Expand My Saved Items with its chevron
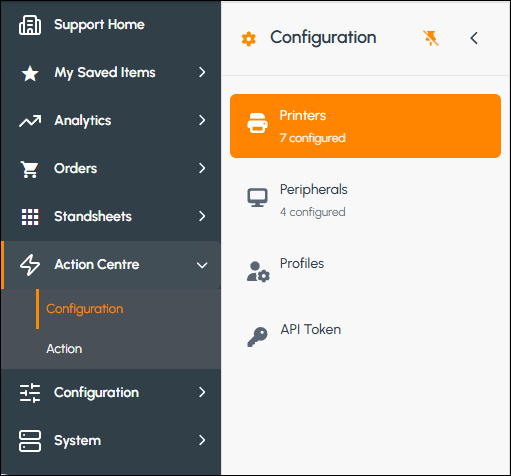Screen dimensions: 511x476 [x=202, y=72]
